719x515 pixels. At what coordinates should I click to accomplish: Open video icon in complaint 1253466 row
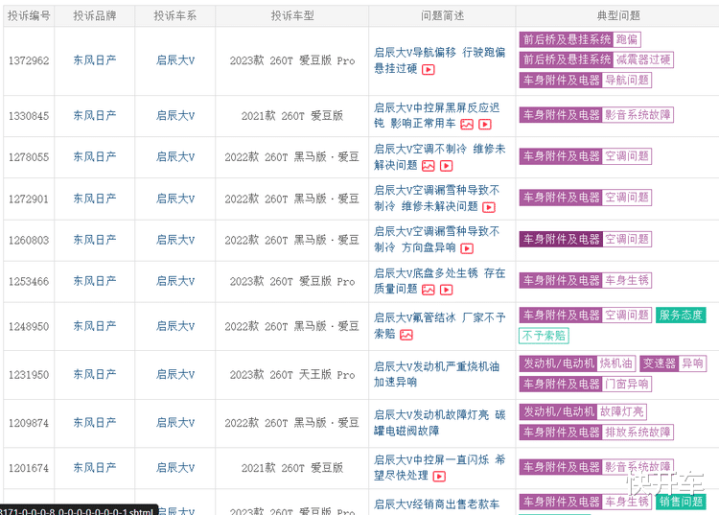click(x=447, y=290)
